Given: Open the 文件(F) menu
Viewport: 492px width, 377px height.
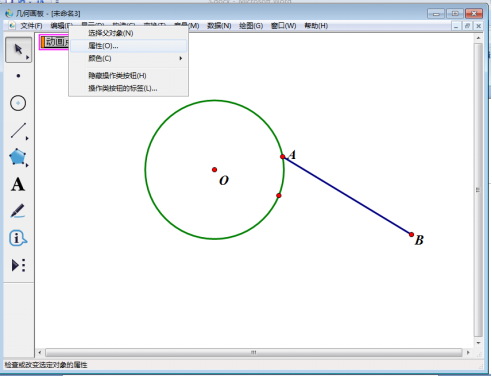Looking at the screenshot, I should (31, 26).
